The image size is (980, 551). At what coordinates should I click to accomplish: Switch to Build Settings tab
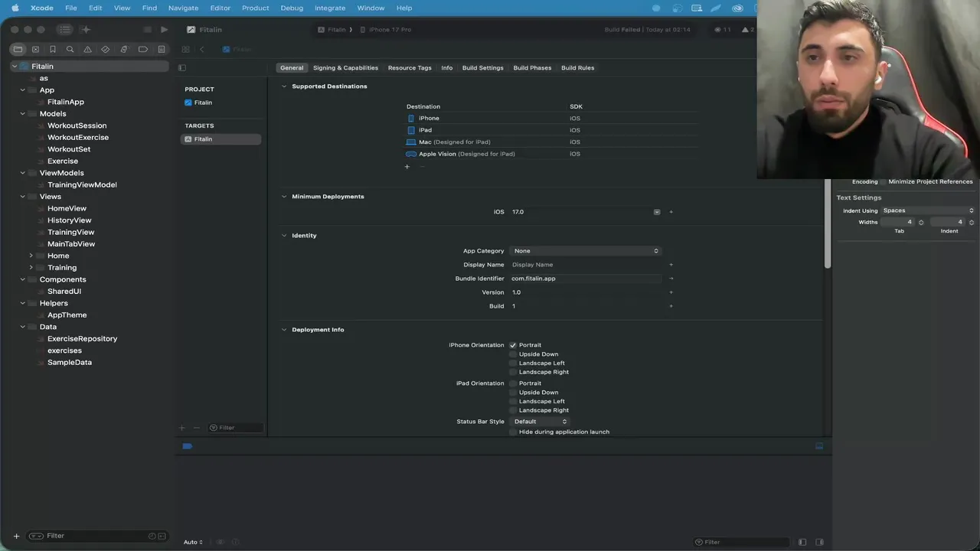pos(483,68)
